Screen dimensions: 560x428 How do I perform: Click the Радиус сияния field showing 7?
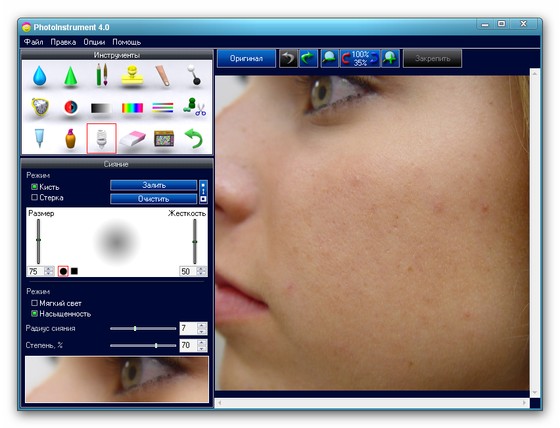pos(188,328)
